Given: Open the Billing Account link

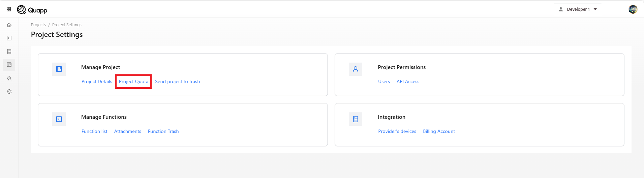Looking at the screenshot, I should [x=439, y=131].
